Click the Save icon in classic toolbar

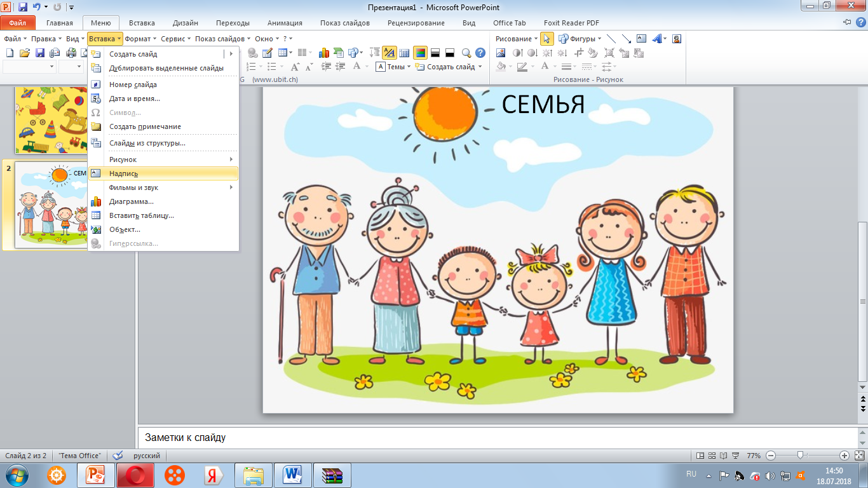(x=39, y=53)
